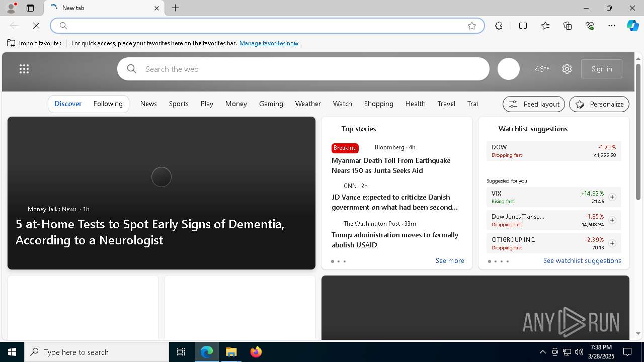
Task: Open the profile icon in Edge title bar
Action: pyautogui.click(x=11, y=8)
